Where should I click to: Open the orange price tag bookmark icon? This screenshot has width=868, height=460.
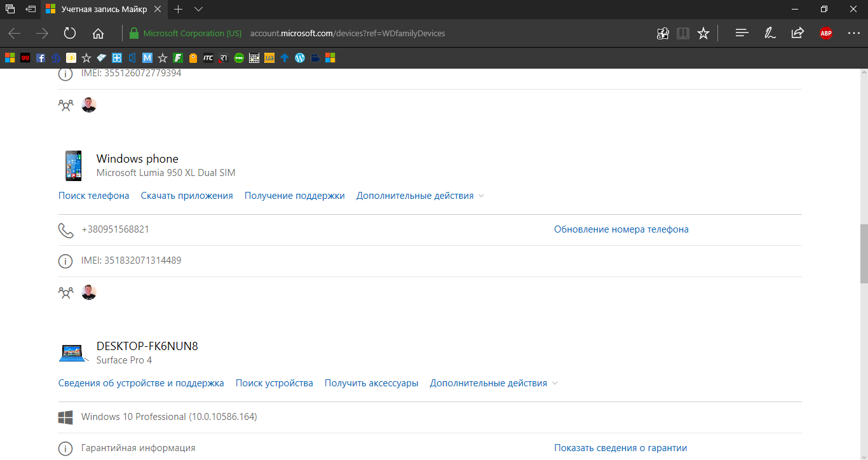[x=193, y=58]
